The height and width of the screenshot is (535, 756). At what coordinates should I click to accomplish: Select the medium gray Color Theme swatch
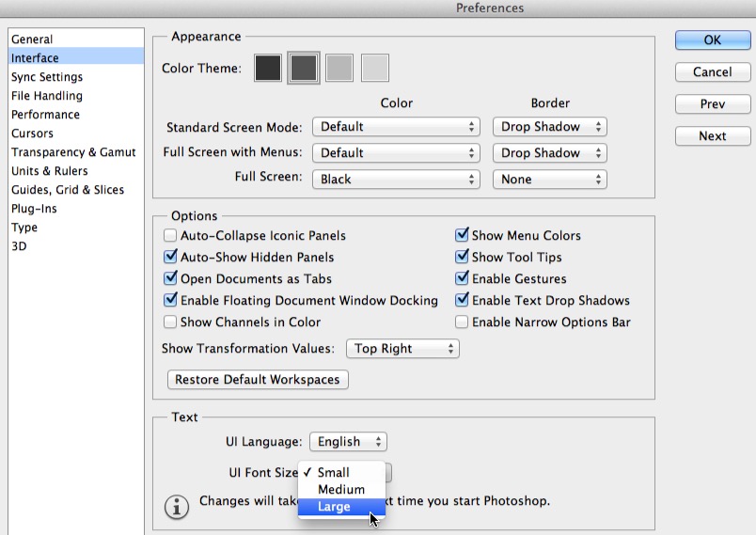[x=339, y=68]
